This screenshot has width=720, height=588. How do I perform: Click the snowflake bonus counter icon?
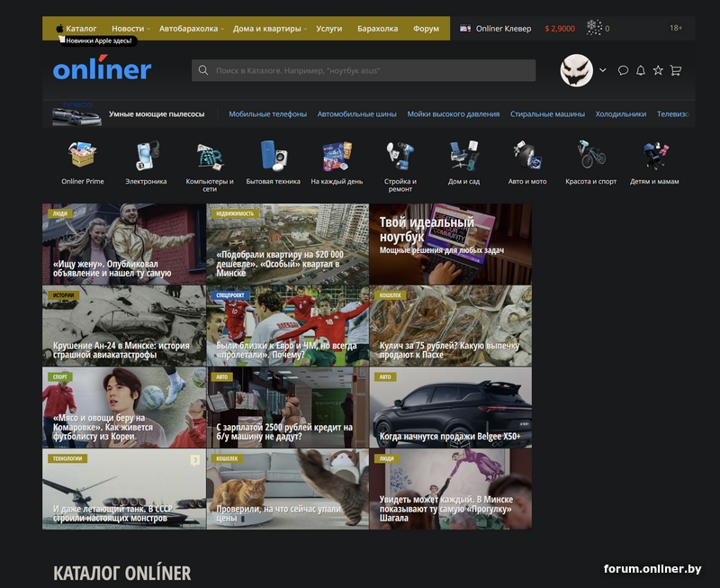click(594, 28)
